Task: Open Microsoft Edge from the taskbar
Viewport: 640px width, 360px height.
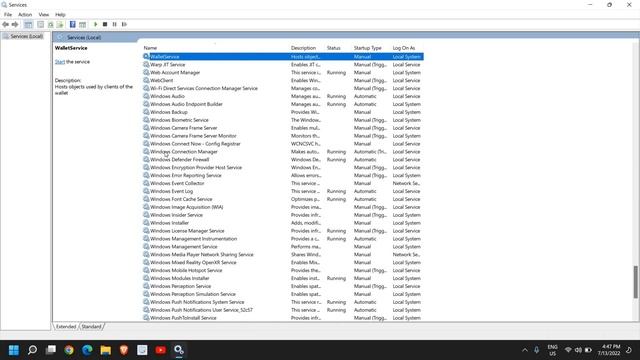Action: [x=87, y=350]
